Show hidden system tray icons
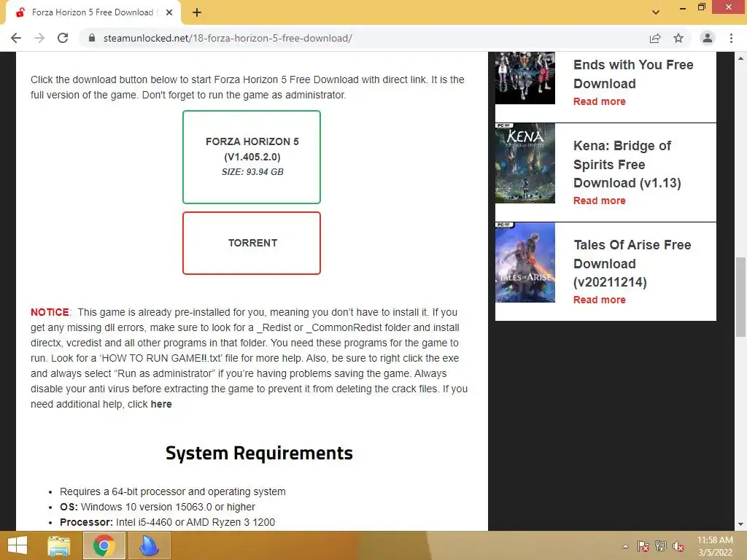This screenshot has width=747, height=560. click(625, 546)
